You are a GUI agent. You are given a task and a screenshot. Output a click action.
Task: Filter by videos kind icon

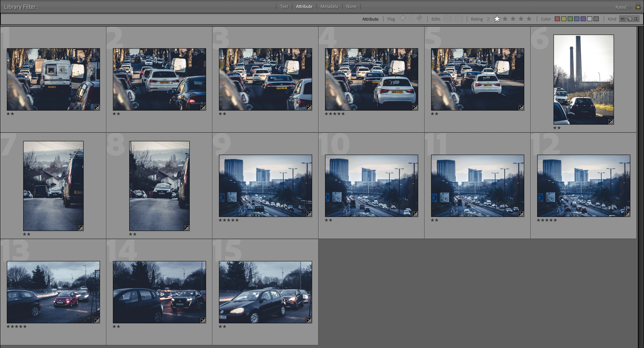(636, 19)
